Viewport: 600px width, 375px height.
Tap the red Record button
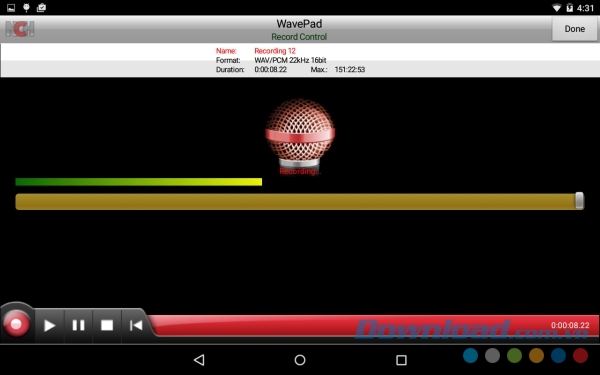[x=16, y=324]
